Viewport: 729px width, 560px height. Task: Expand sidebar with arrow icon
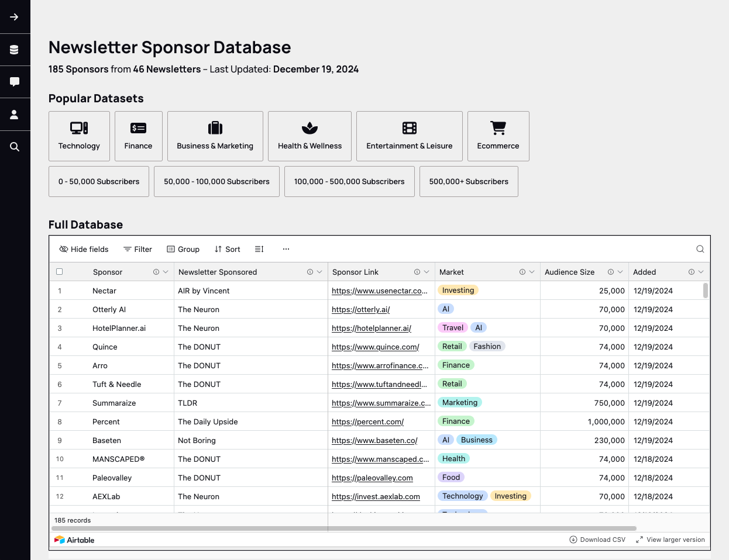tap(15, 17)
